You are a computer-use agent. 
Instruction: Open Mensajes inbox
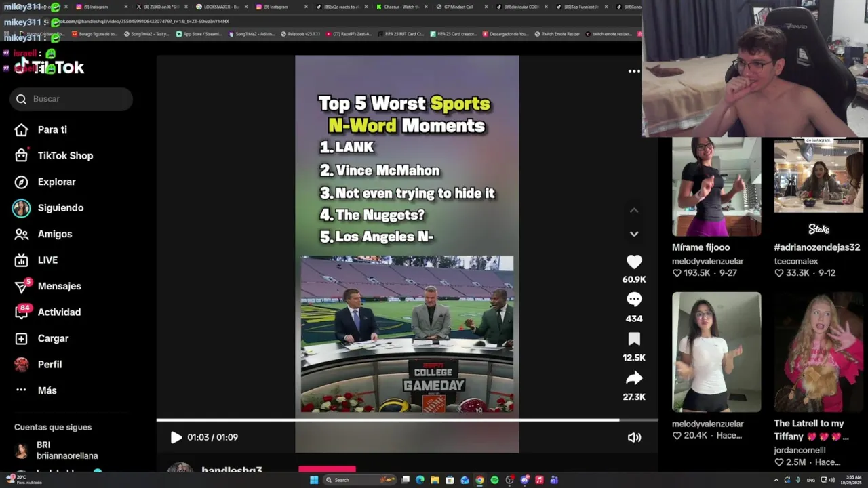(59, 286)
